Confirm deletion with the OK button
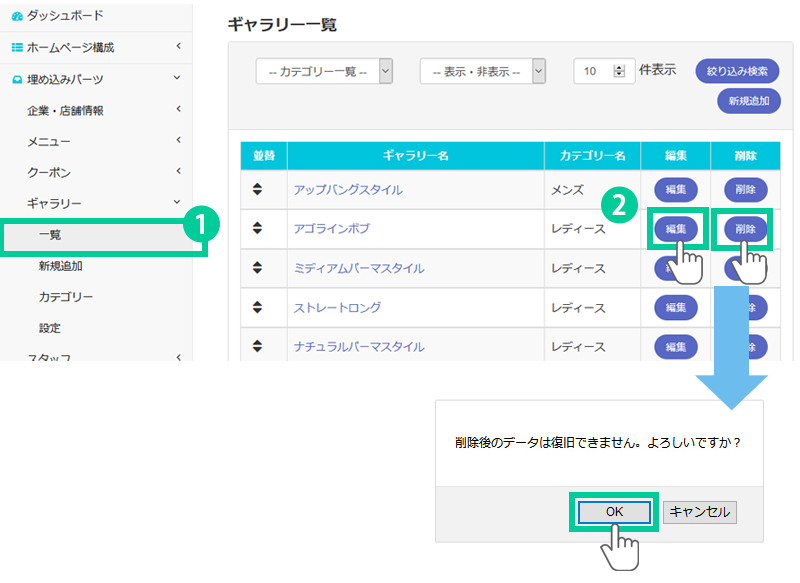Screen dimensions: 800x583 [x=614, y=511]
